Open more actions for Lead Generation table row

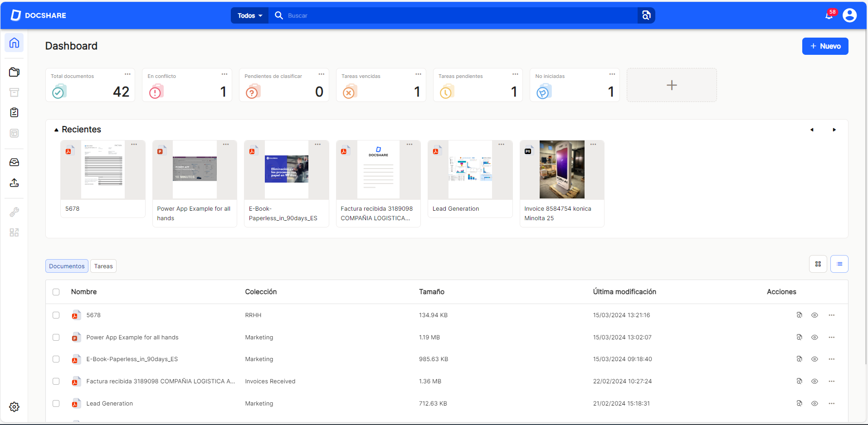pos(831,403)
